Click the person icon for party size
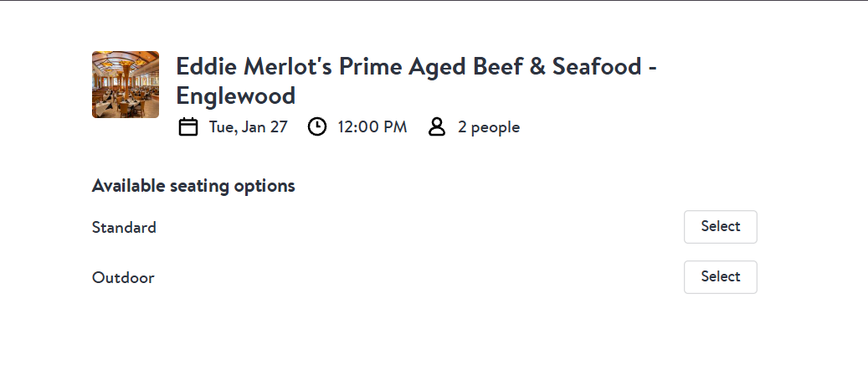Screen dimensions: 868x371 [x=436, y=127]
